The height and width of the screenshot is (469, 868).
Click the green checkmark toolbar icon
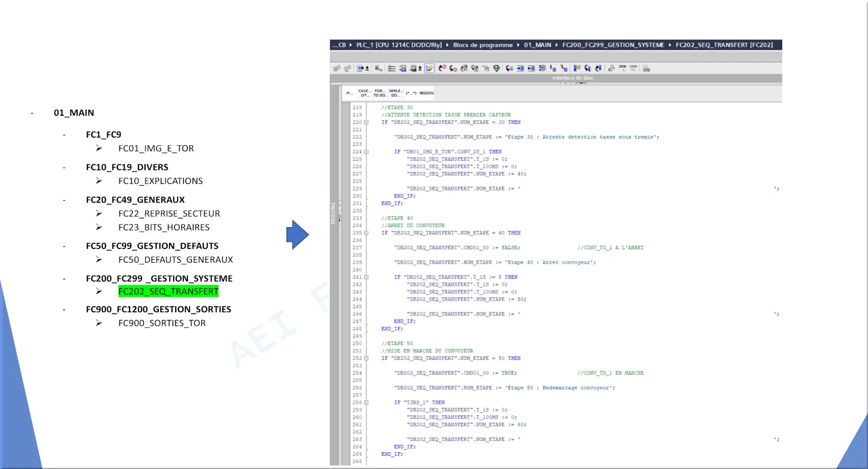pyautogui.click(x=496, y=68)
